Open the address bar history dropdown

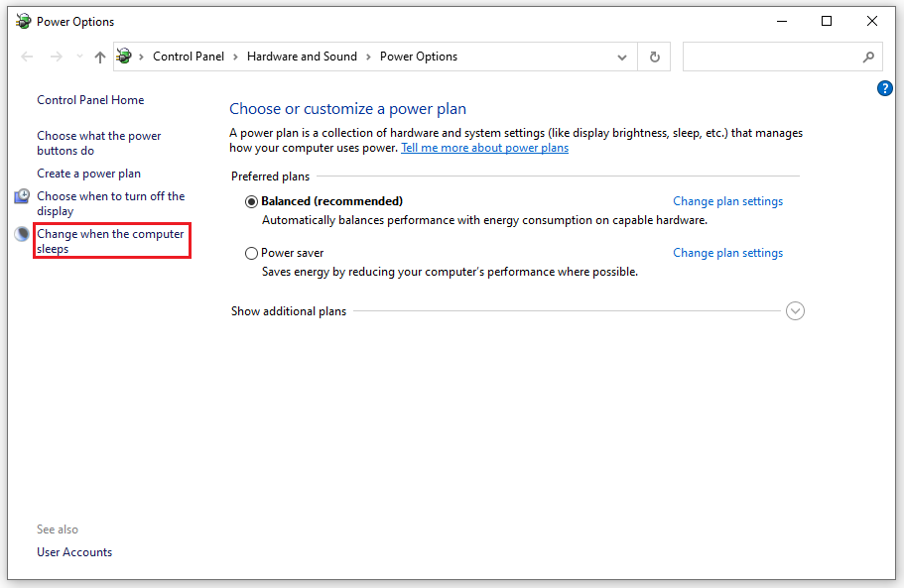pyautogui.click(x=622, y=58)
